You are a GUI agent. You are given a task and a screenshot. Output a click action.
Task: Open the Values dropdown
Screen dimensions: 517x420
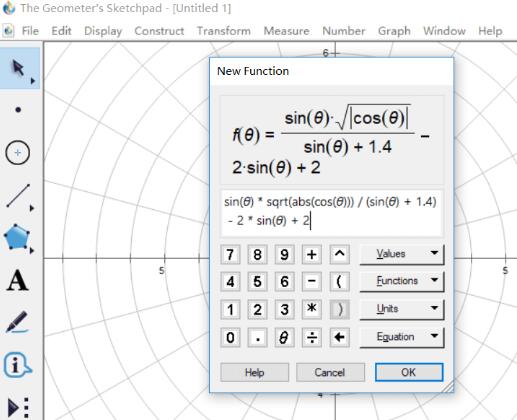tap(402, 255)
